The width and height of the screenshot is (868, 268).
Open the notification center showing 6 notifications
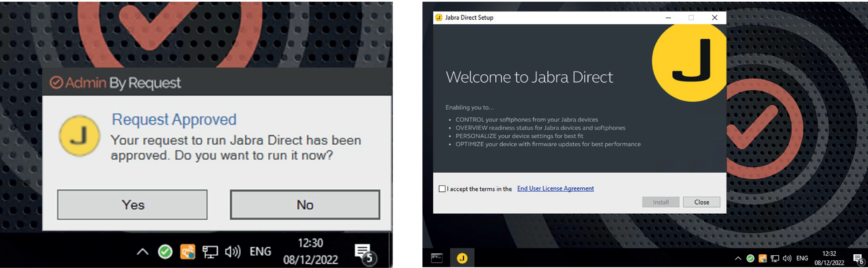(859, 259)
